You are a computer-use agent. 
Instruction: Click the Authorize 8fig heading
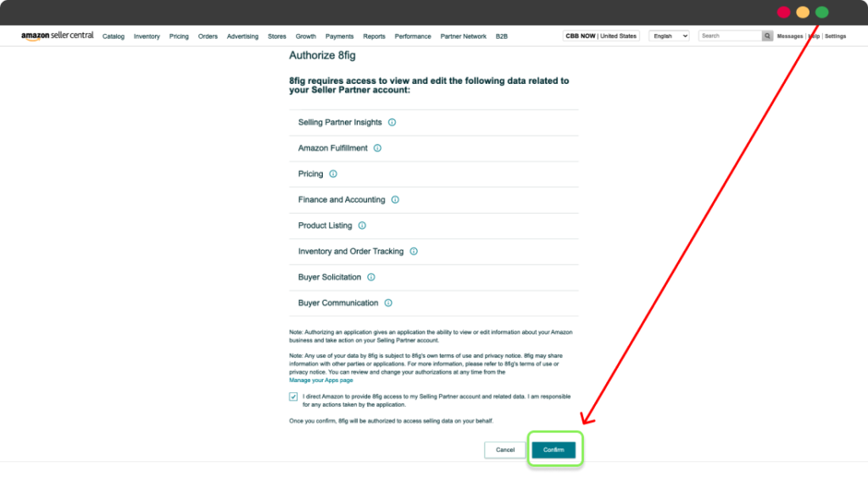coord(322,55)
